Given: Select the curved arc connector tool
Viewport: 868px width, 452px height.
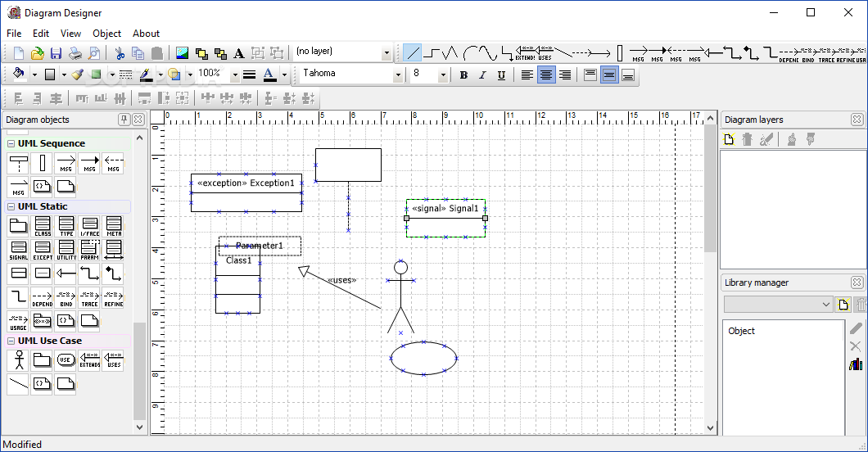Looking at the screenshot, I should tap(469, 53).
